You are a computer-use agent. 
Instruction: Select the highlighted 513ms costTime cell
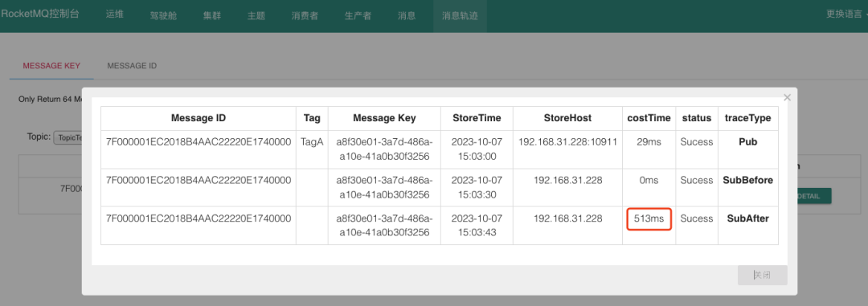pyautogui.click(x=649, y=219)
